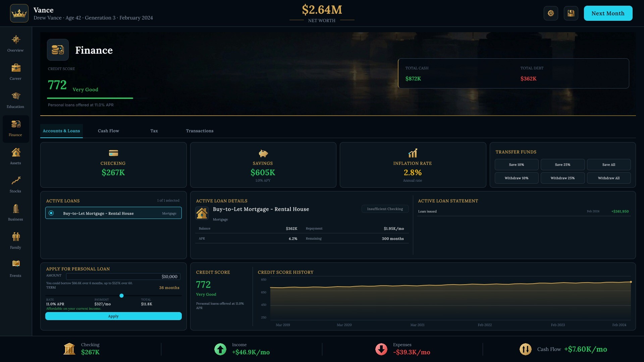Adjust the loan term slider handle
This screenshot has width=644, height=362.
pyautogui.click(x=121, y=296)
